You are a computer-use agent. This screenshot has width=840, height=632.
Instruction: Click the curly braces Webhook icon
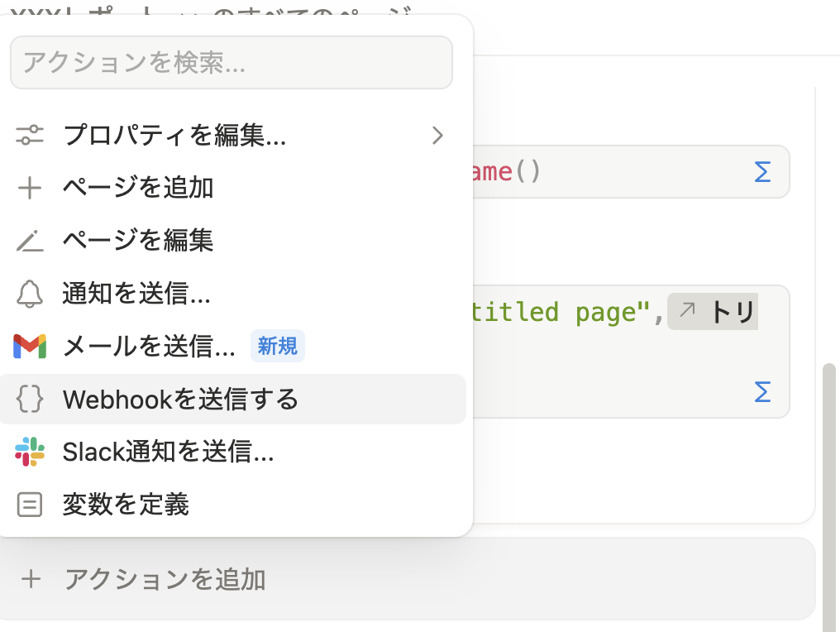point(30,400)
